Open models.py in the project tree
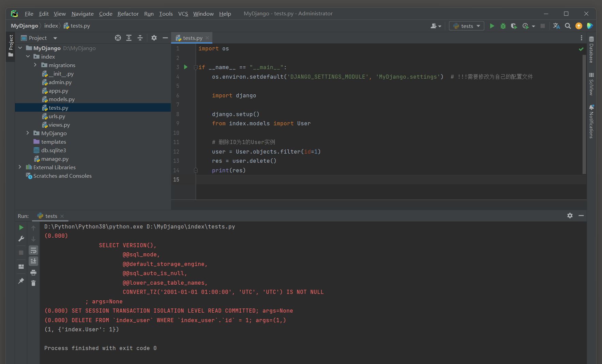This screenshot has width=602, height=364. (x=61, y=99)
